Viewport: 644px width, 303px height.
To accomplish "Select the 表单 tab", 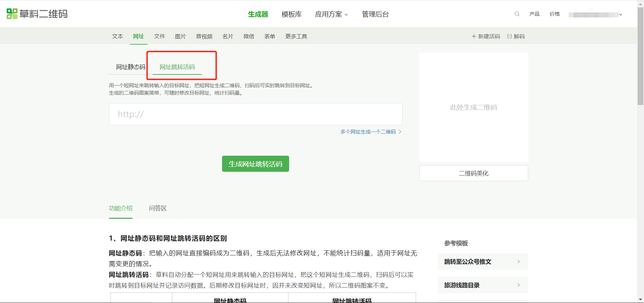I will tap(270, 36).
